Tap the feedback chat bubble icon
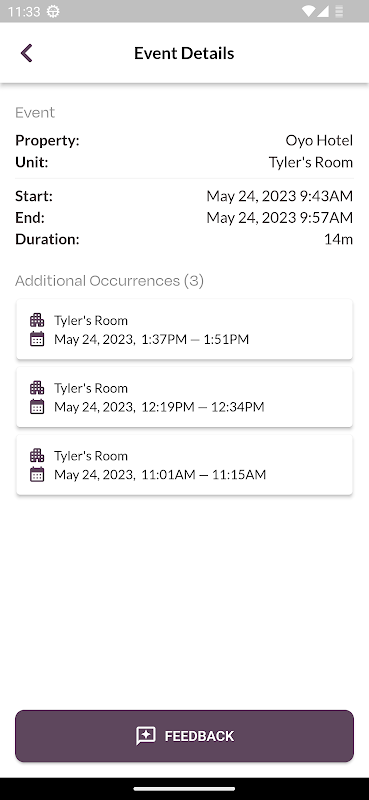Viewport: 369px width, 800px height. click(x=145, y=736)
